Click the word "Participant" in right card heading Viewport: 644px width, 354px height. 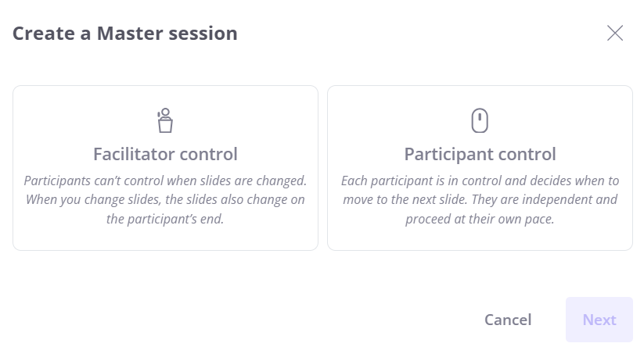coord(448,154)
